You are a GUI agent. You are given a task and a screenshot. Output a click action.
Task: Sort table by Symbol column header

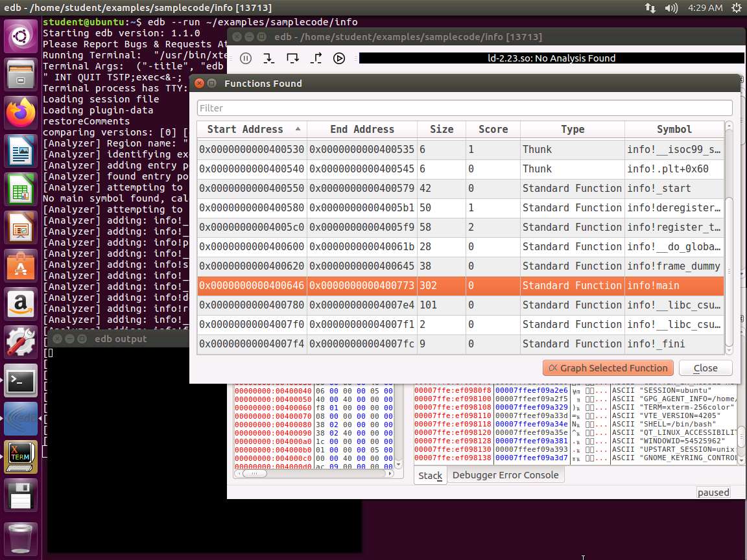674,129
